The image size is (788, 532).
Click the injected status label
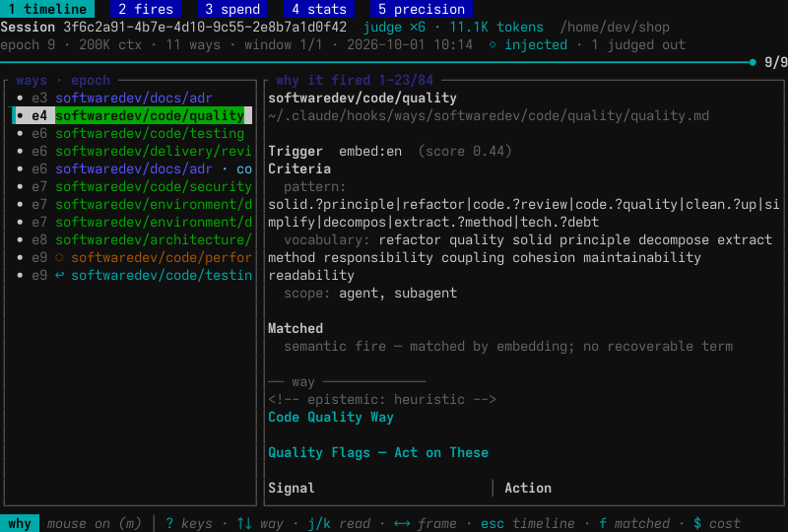(x=536, y=44)
